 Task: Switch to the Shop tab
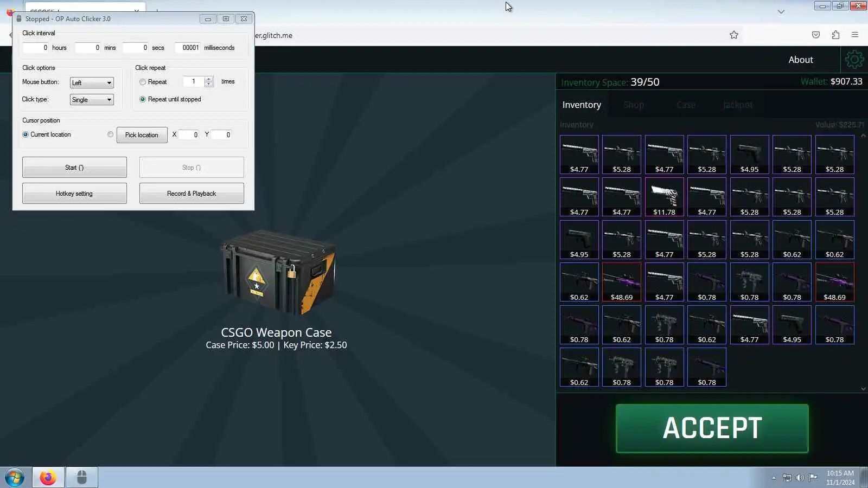click(x=634, y=105)
